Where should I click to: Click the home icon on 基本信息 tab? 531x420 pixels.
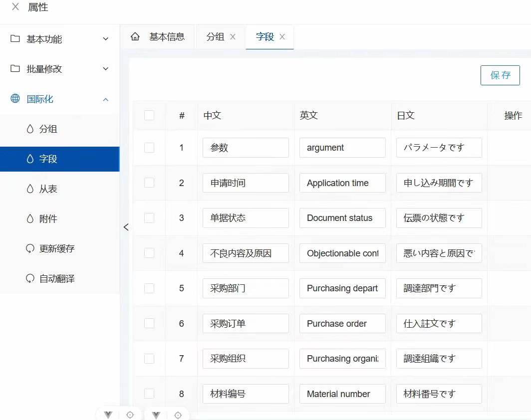coord(135,37)
